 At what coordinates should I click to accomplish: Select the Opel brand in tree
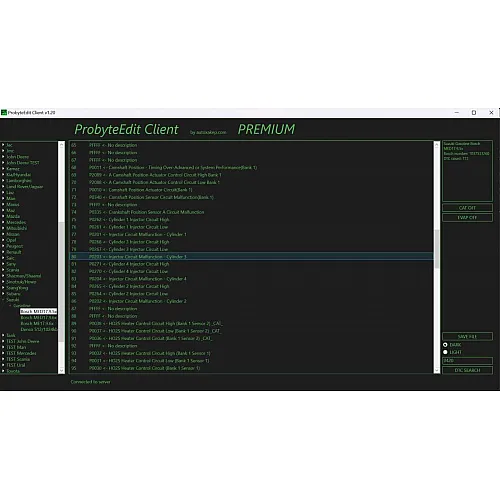click(x=11, y=240)
